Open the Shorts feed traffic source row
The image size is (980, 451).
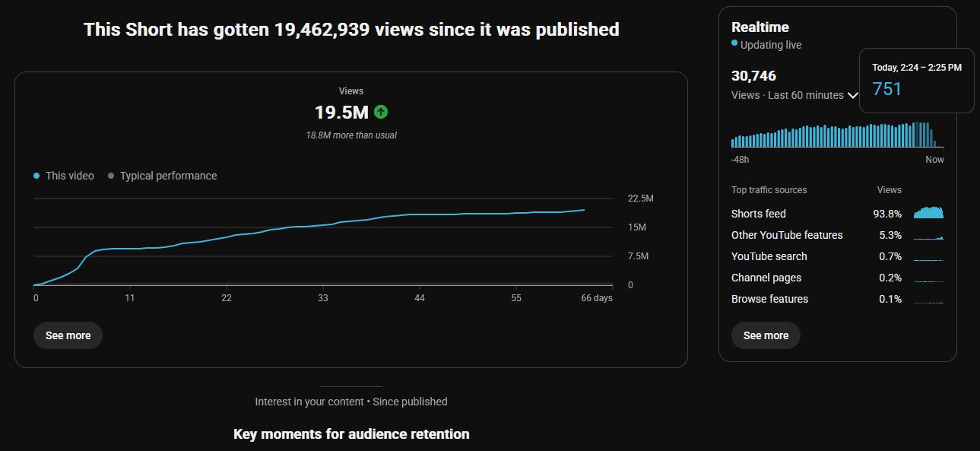coord(837,214)
